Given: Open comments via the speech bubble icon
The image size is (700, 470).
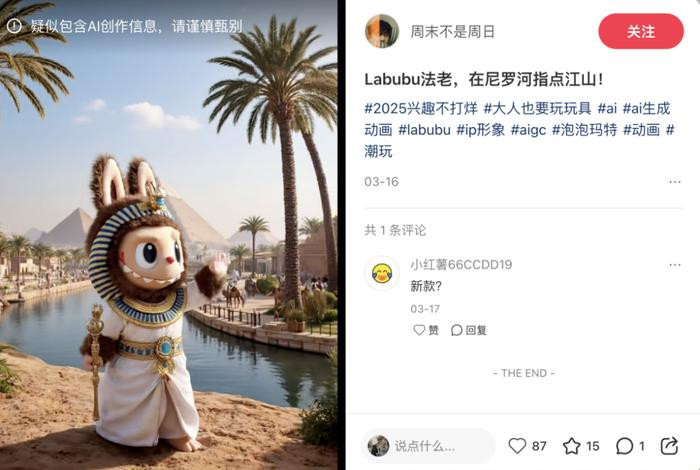Looking at the screenshot, I should tap(624, 446).
